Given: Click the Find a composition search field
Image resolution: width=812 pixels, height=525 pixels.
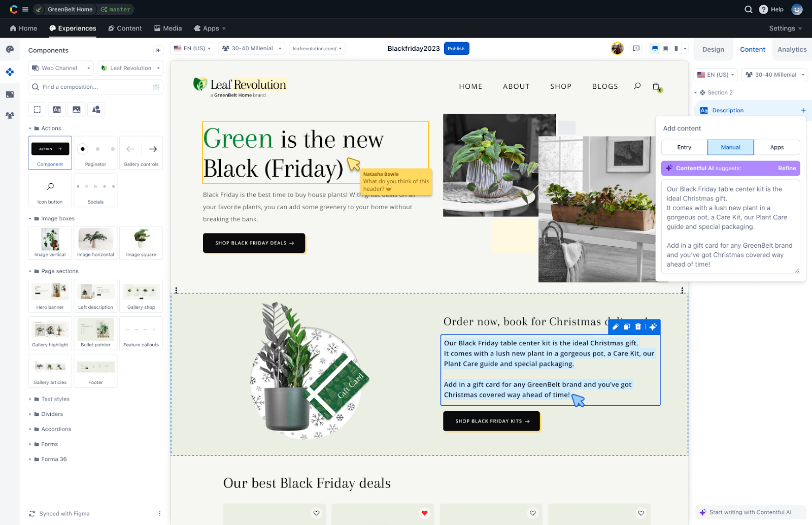Looking at the screenshot, I should pyautogui.click(x=91, y=87).
